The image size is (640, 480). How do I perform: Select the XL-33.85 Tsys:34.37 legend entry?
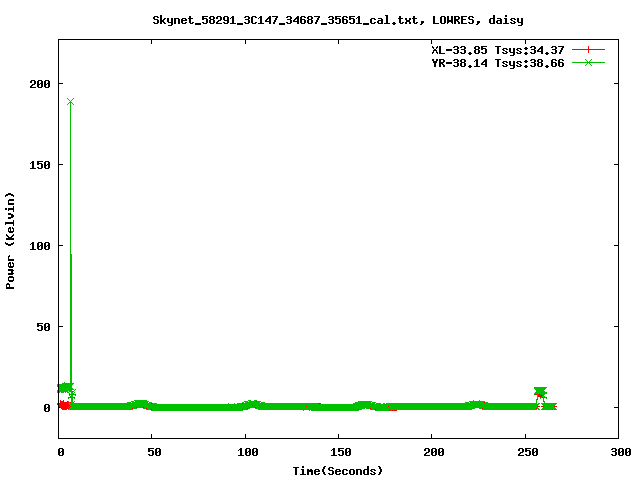coord(498,50)
